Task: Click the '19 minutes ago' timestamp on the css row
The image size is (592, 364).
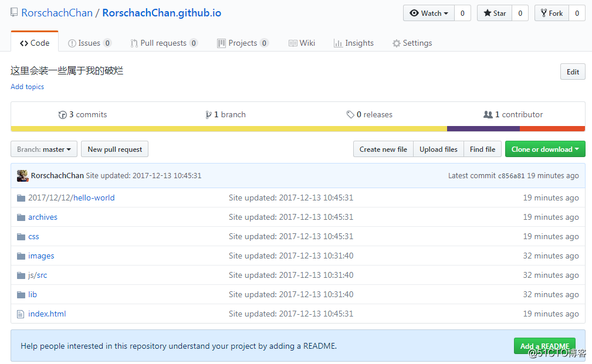Action: (551, 236)
